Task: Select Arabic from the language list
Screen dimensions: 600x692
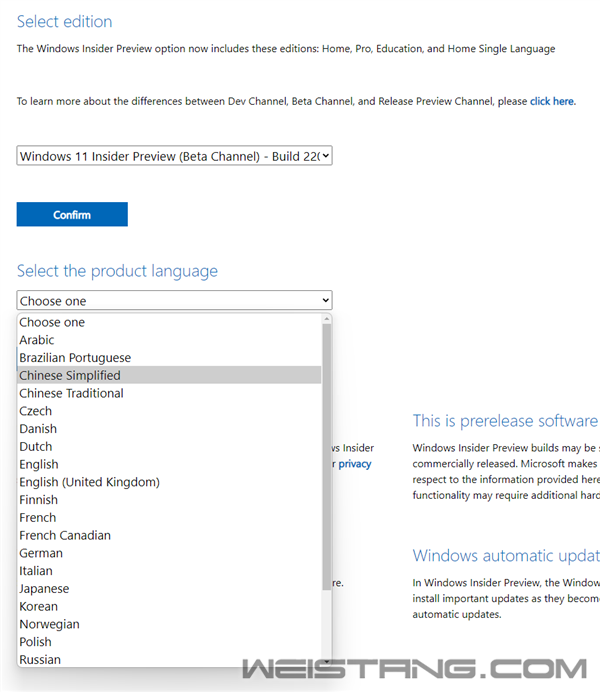Action: pyautogui.click(x=170, y=340)
